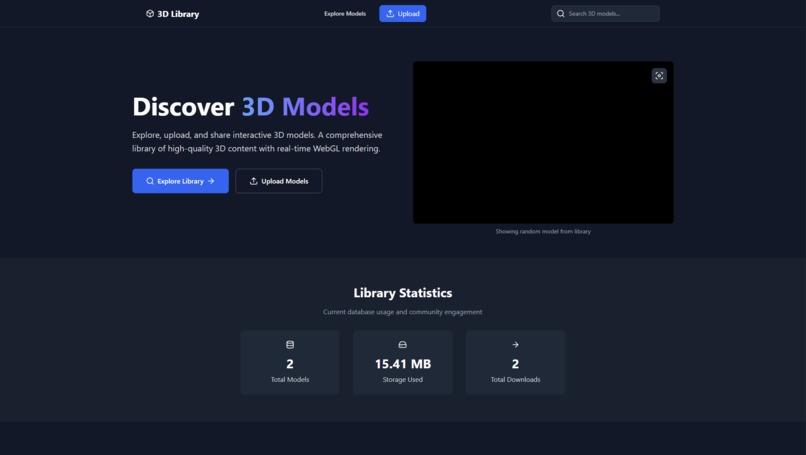This screenshot has height=455, width=806.
Task: Click 'Current database usage and community engagement' subtitle
Action: pyautogui.click(x=402, y=312)
